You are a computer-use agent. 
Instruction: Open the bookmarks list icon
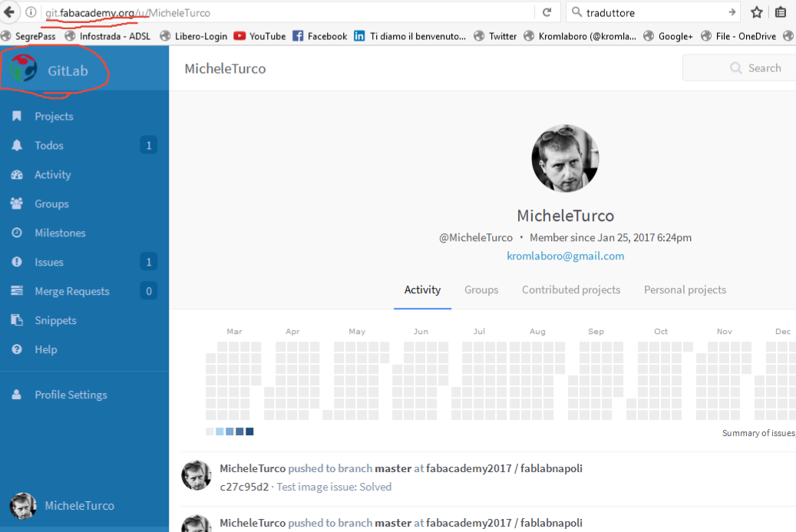pos(781,12)
